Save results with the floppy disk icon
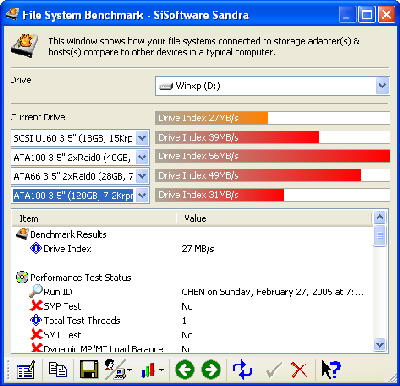 coord(89,369)
